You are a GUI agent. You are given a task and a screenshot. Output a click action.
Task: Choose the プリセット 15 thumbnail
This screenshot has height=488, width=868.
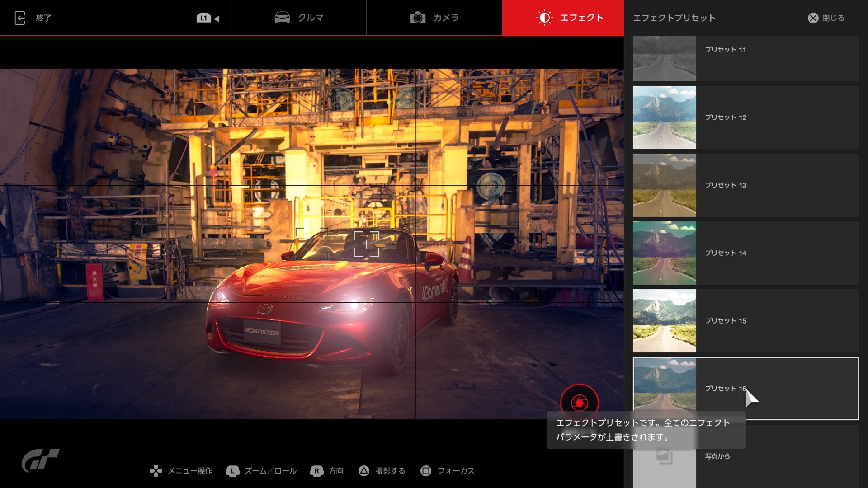pyautogui.click(x=664, y=321)
